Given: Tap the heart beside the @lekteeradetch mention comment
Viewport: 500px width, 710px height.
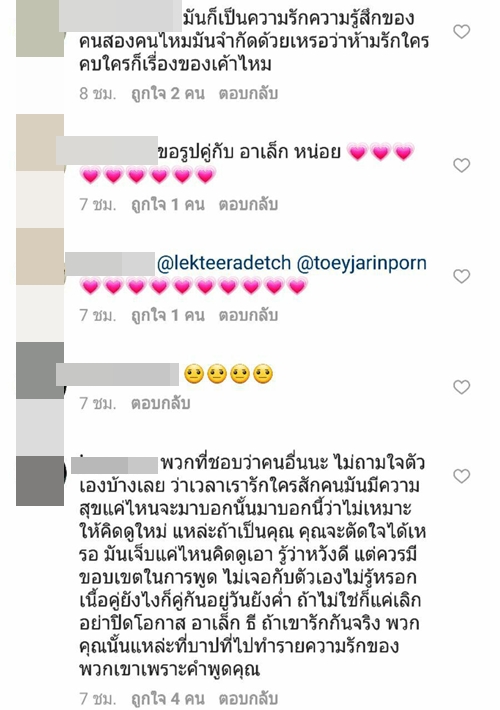Looking at the screenshot, I should [x=462, y=276].
